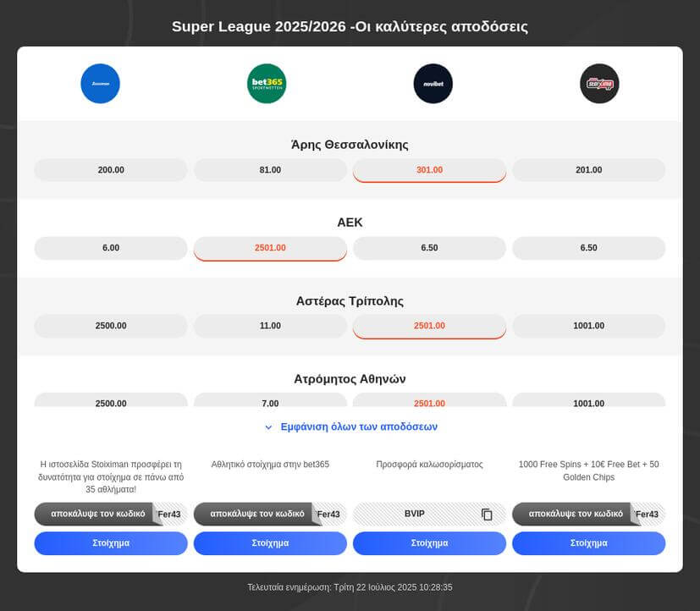Select Άρης odds 301.00 at Novibet
Viewport: 700px width, 611px height.
429,170
